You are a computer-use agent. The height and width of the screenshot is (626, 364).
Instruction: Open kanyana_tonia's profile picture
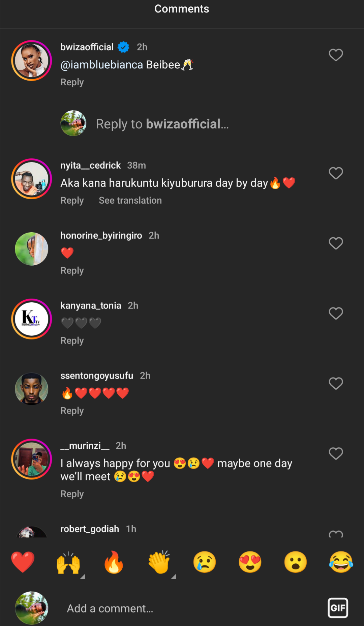[31, 319]
